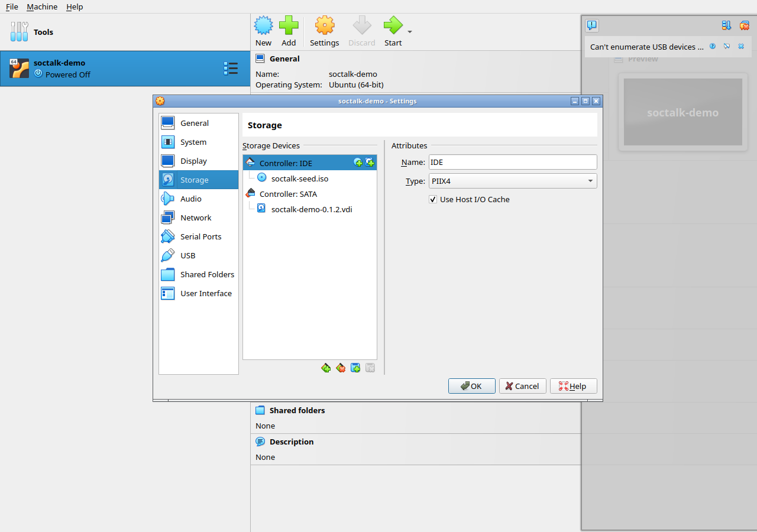Click the help icon on the USB notification
The width and height of the screenshot is (757, 532).
click(713, 46)
